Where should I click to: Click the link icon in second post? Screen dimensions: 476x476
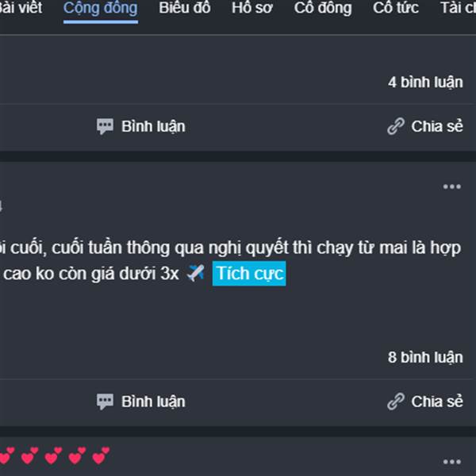pyautogui.click(x=396, y=401)
